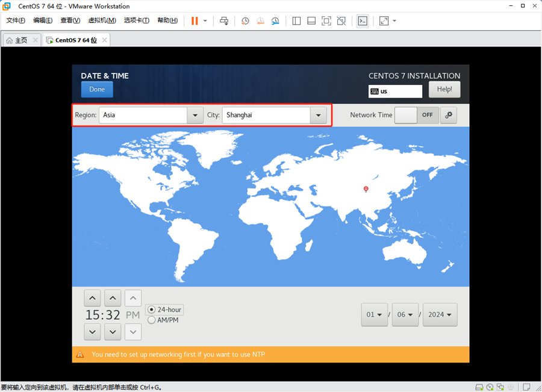Open the snapshot manager
The width and height of the screenshot is (542, 392).
(275, 20)
